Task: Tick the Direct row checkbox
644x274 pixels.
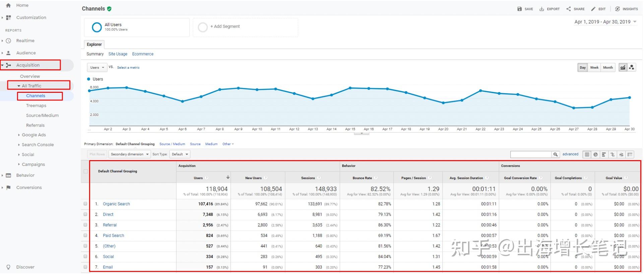Action: [x=85, y=214]
